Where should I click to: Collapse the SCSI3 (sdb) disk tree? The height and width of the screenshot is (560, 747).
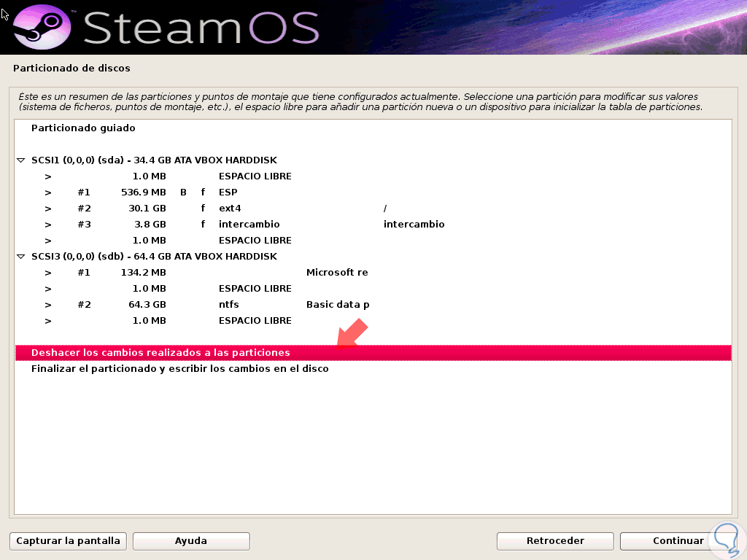click(21, 257)
